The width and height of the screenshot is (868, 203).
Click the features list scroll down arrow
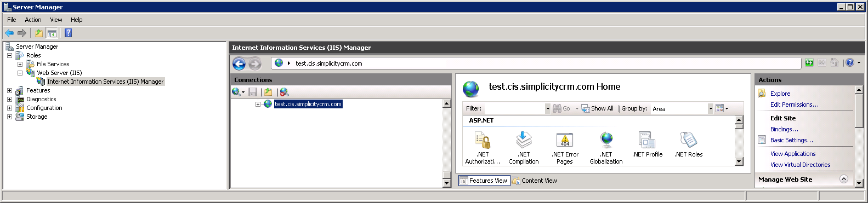[x=739, y=161]
